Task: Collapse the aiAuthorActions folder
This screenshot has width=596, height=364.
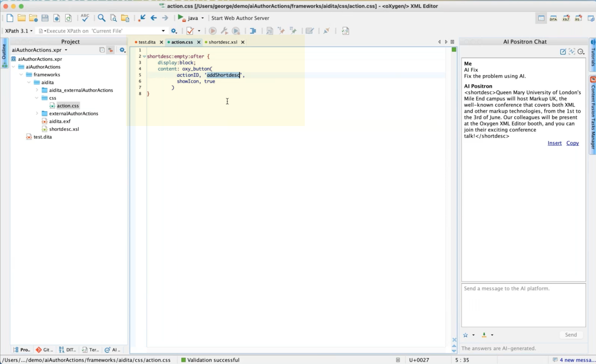Action: tap(13, 67)
